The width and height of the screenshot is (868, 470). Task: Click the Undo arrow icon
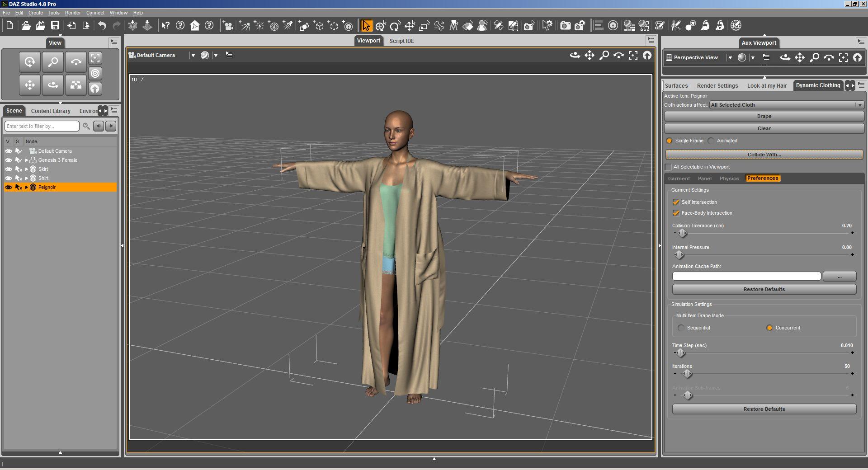[102, 26]
